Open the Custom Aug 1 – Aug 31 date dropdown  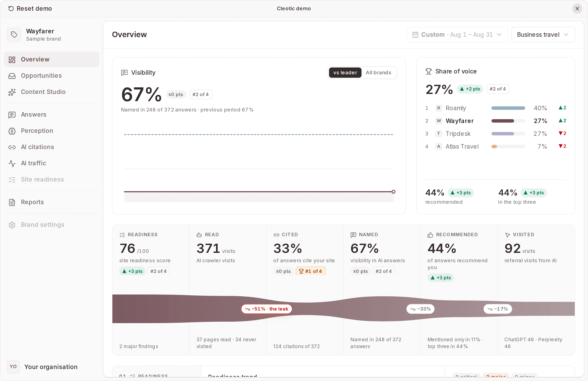(457, 35)
